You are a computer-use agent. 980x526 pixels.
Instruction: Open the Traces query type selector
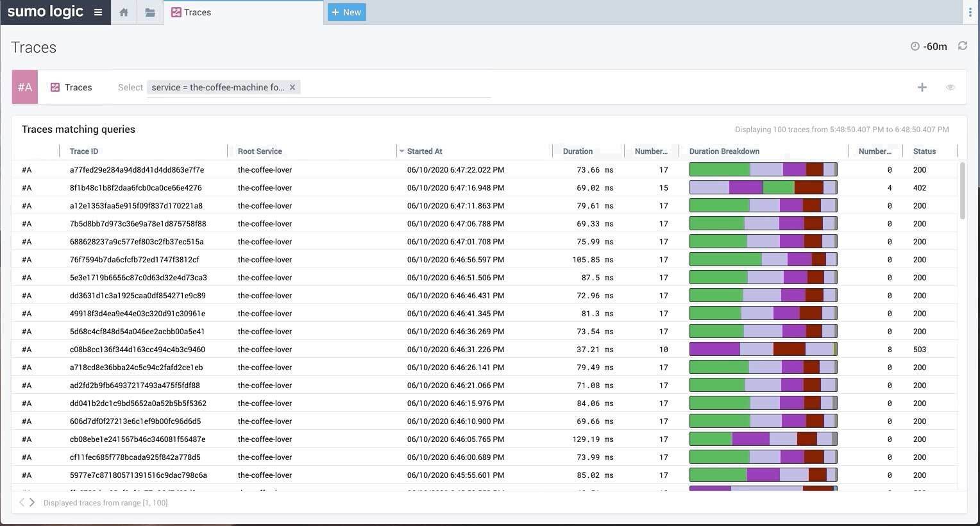[71, 87]
